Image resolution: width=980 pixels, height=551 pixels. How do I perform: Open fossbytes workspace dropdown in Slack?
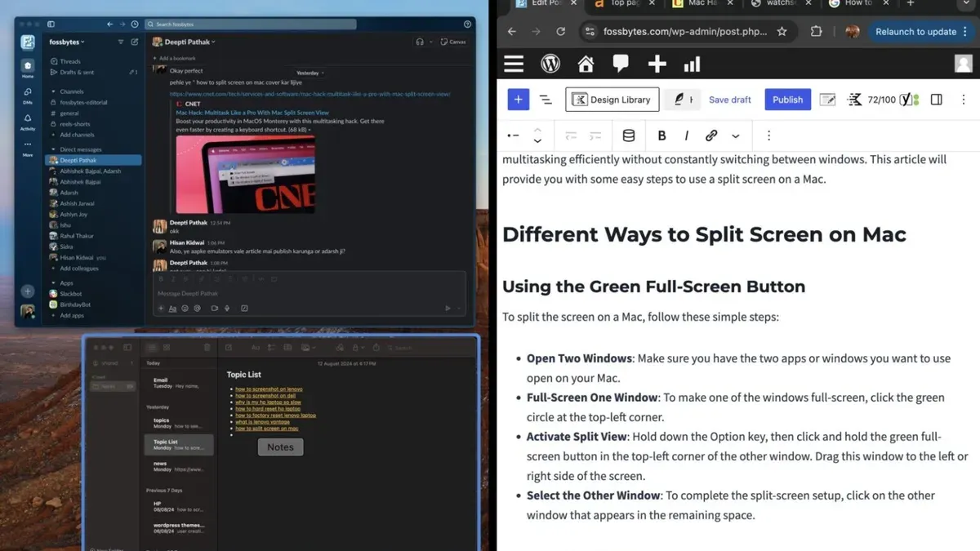[67, 42]
